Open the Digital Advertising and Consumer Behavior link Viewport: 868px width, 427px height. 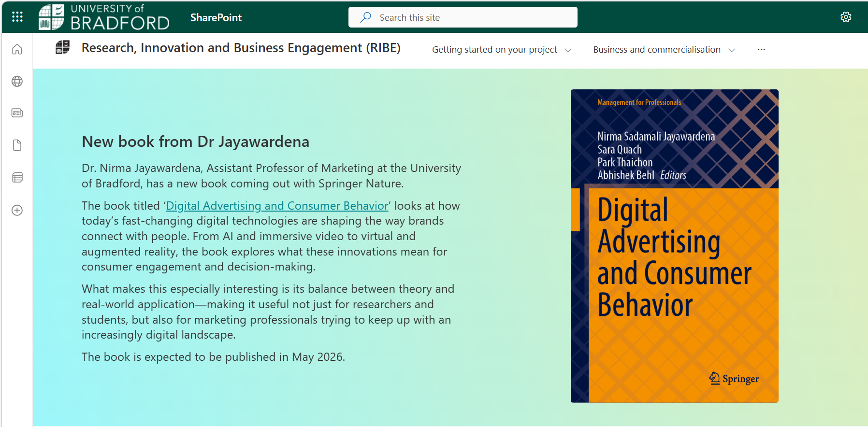point(277,206)
